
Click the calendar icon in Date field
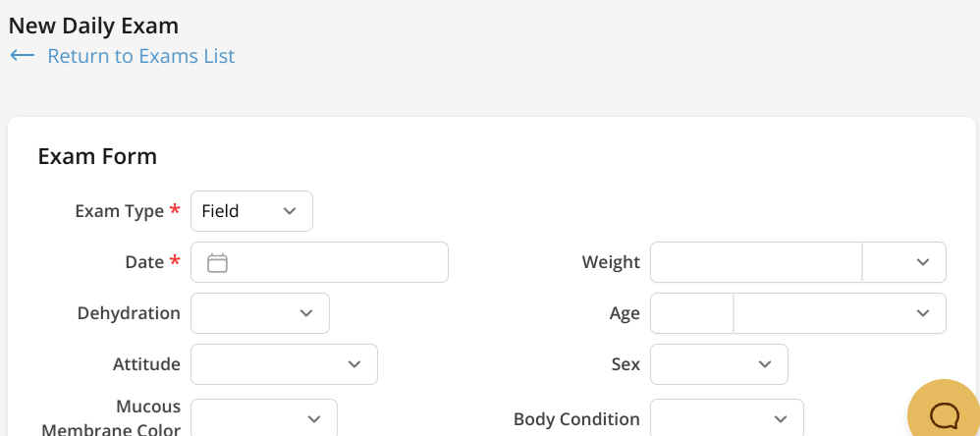tap(218, 262)
